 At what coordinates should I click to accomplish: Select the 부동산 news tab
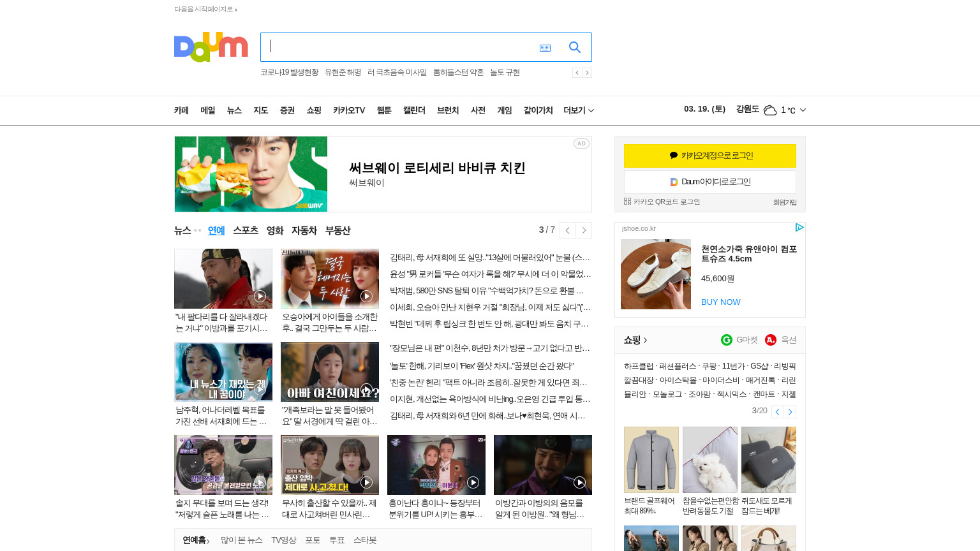click(x=338, y=230)
